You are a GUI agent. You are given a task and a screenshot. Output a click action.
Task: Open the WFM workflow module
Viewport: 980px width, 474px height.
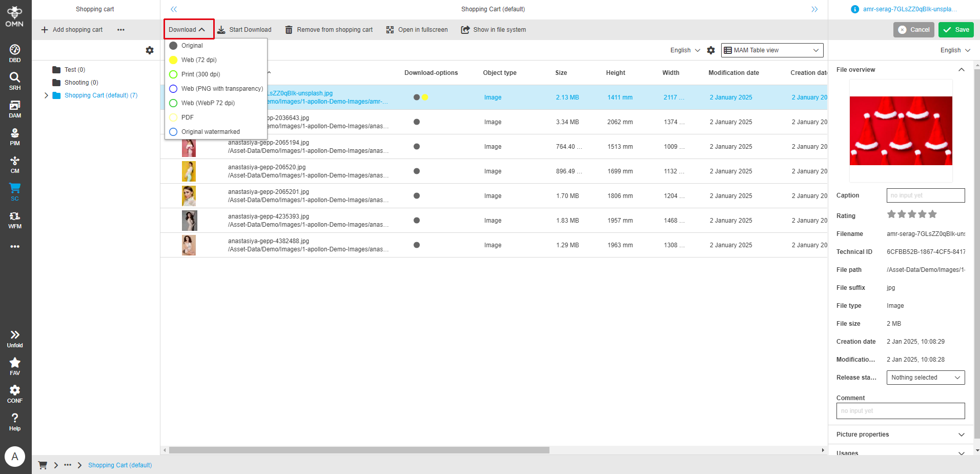(15, 219)
